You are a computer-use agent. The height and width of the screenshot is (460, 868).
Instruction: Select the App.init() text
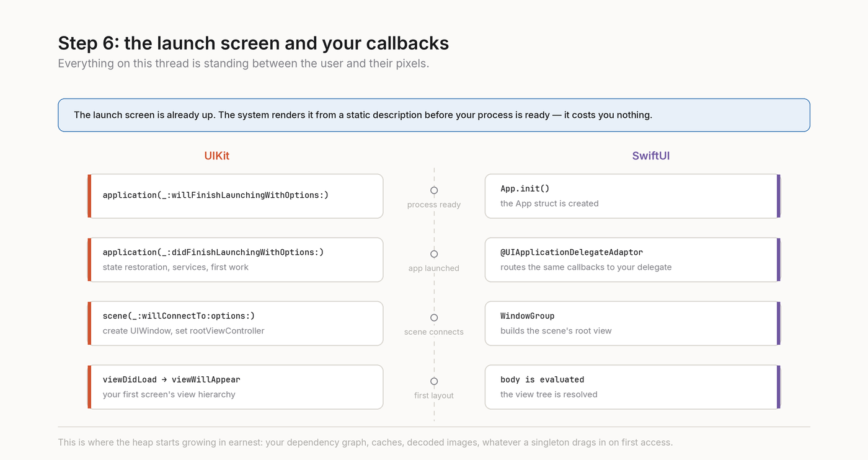[525, 188]
